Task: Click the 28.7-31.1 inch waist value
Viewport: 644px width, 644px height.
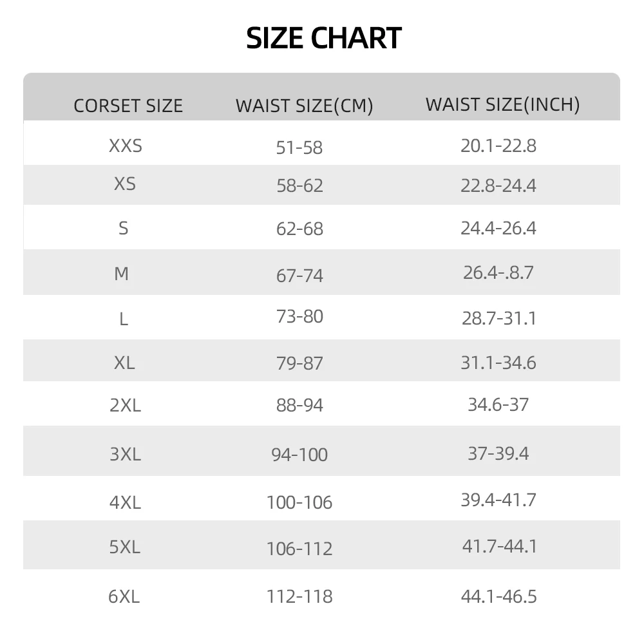Action: click(498, 318)
